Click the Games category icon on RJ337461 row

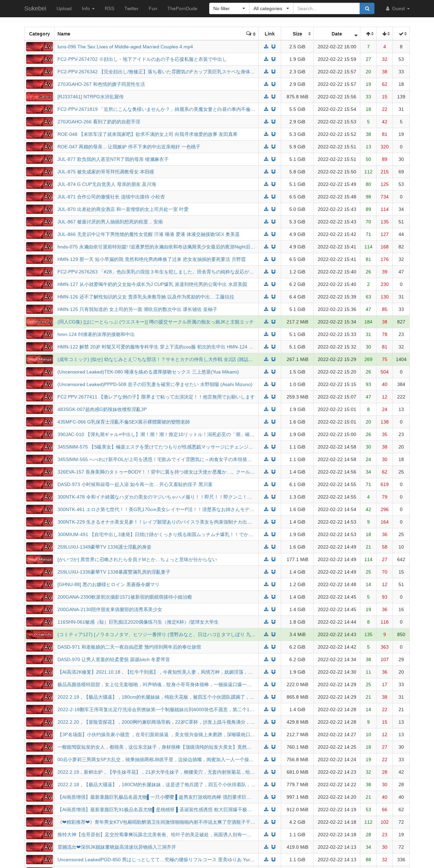coord(40,97)
